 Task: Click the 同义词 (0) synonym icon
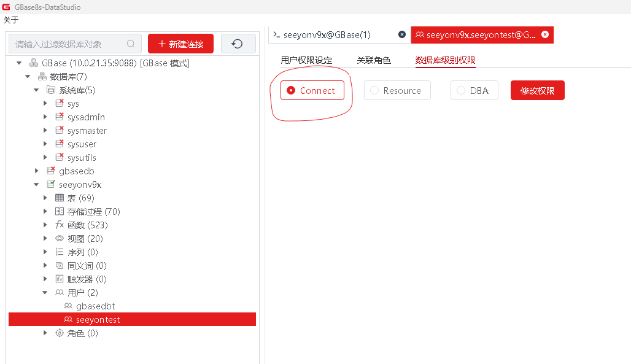[x=59, y=265]
